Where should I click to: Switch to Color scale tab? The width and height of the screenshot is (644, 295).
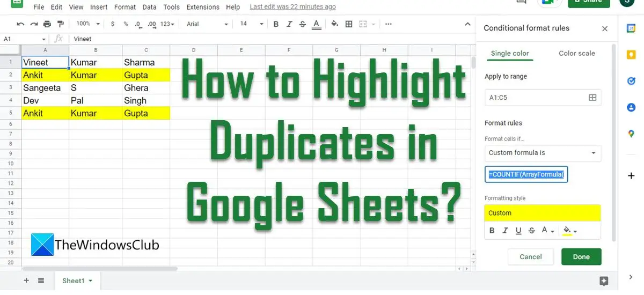click(577, 53)
